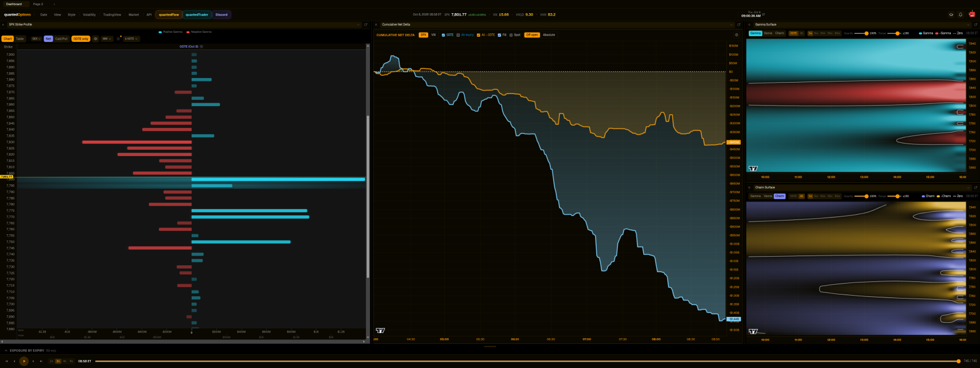Expand the Cumulative Net Delta panel selector chevron

[x=732, y=25]
